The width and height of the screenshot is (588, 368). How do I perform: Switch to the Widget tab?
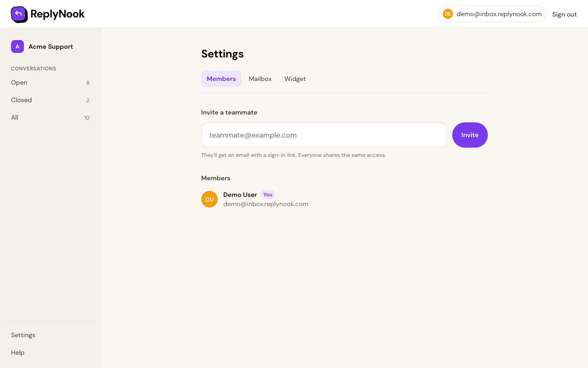click(295, 79)
